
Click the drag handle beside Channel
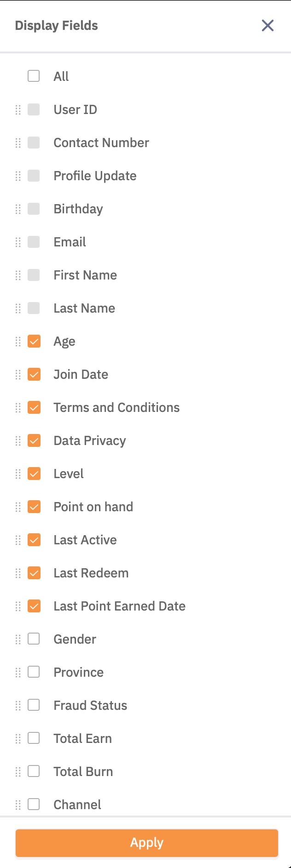(18, 805)
